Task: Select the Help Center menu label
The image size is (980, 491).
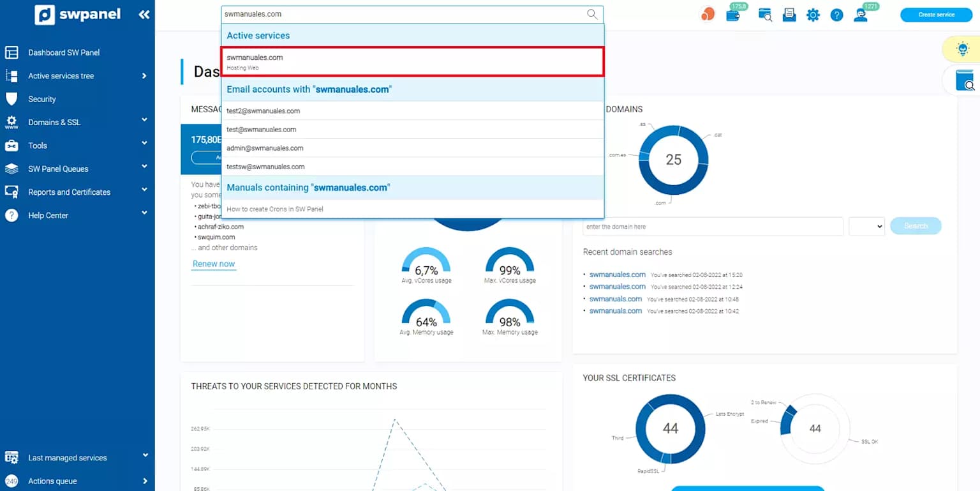Action: [48, 216]
